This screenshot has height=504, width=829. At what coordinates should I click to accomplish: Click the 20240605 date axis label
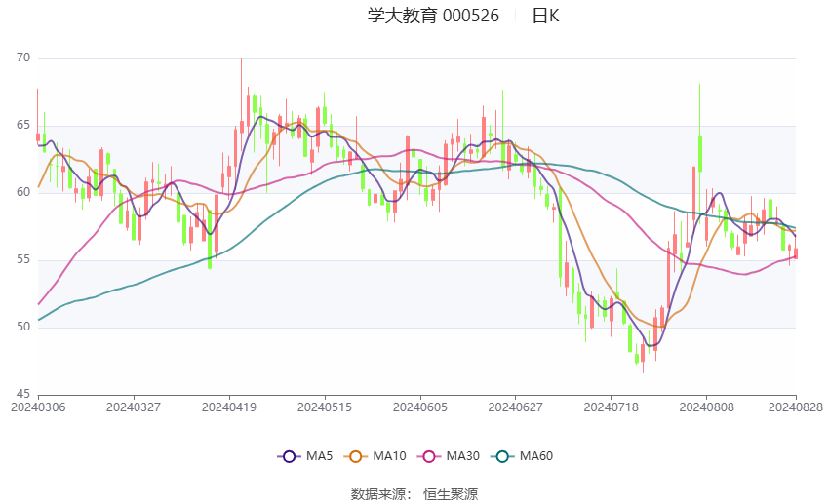tap(420, 407)
